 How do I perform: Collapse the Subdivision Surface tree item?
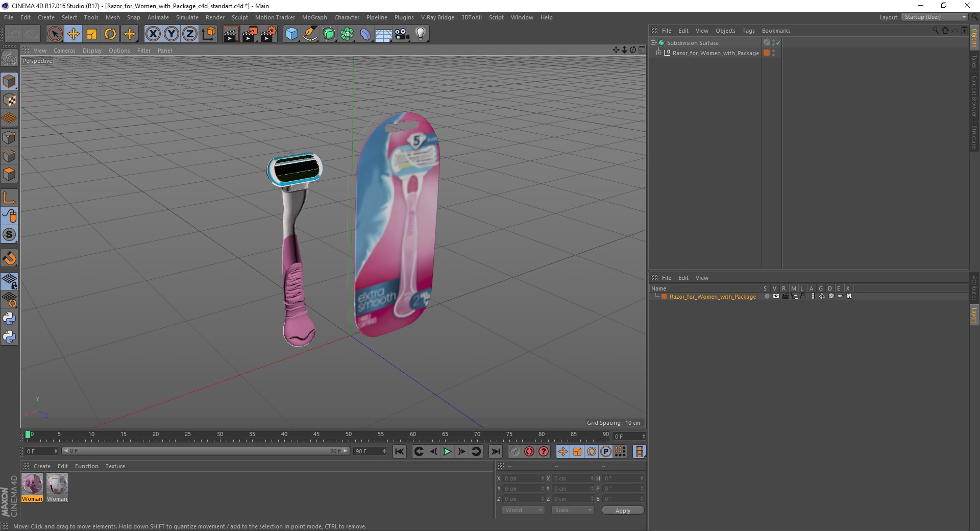[653, 43]
